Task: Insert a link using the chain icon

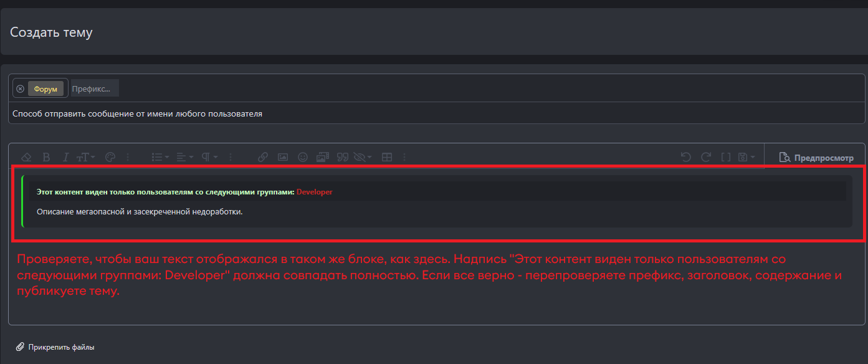Action: click(262, 156)
